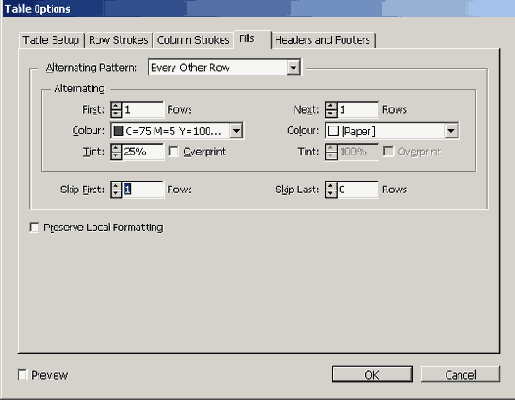
Task: Toggle Preserve Local Formatting checkbox
Action: pos(34,227)
